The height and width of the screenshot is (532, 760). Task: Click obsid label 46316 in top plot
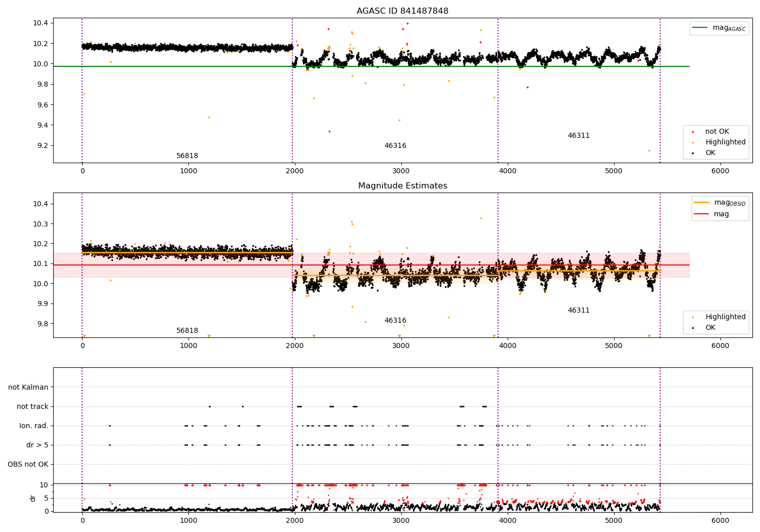pyautogui.click(x=395, y=146)
